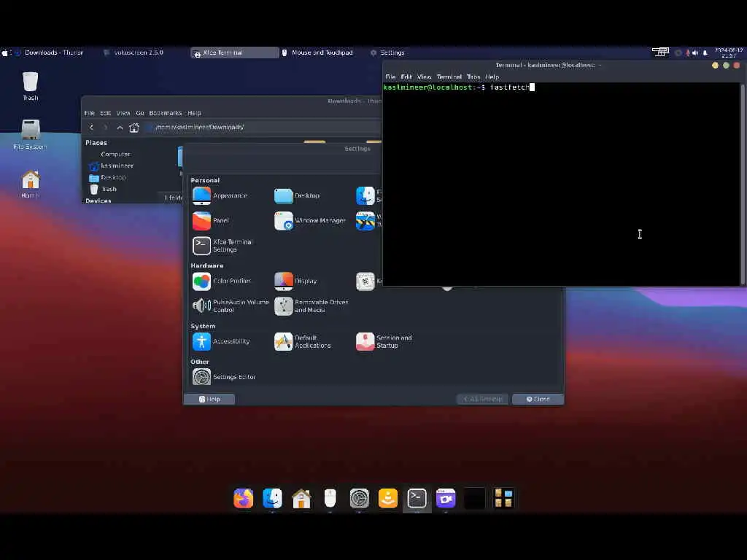Switch to Downloads - Thunar taskbar window
Screen dimensions: 747x560
point(49,52)
